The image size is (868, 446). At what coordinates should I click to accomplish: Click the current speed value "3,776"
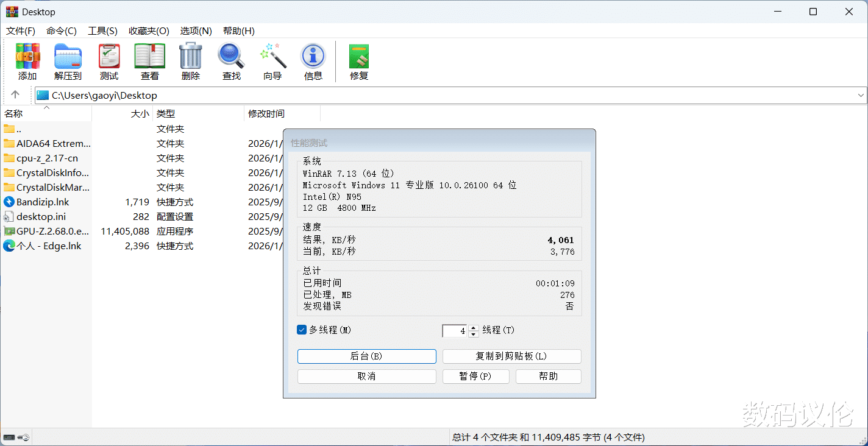pyautogui.click(x=562, y=252)
